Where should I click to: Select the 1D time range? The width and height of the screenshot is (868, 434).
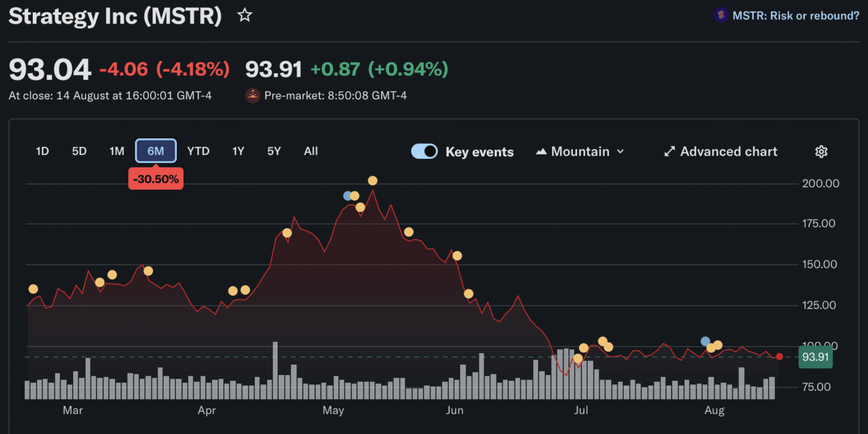click(x=42, y=151)
